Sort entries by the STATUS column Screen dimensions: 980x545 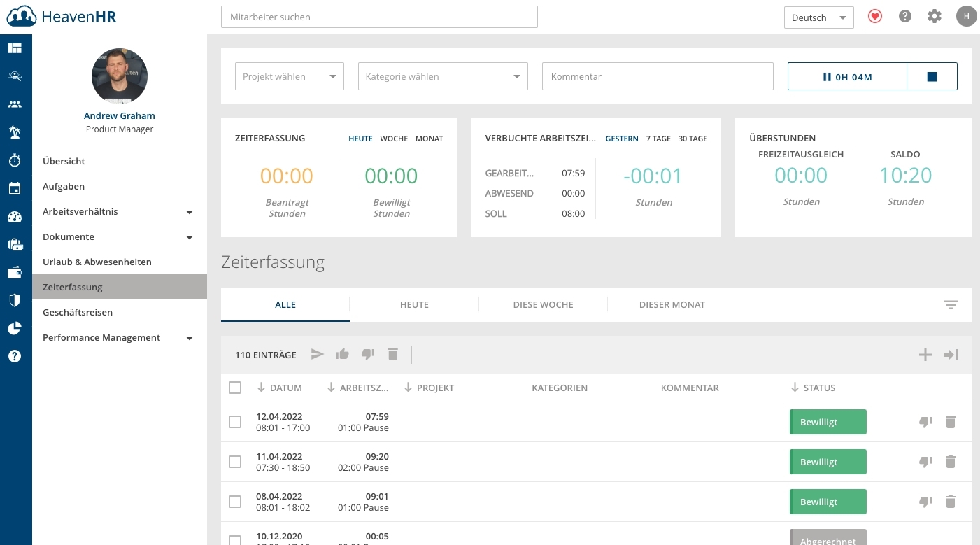tap(813, 388)
